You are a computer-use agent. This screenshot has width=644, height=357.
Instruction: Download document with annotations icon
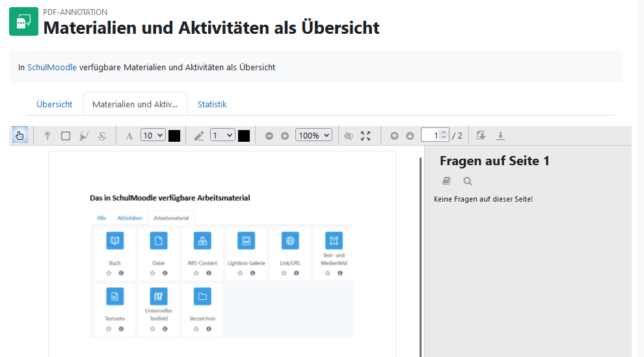[x=481, y=135]
